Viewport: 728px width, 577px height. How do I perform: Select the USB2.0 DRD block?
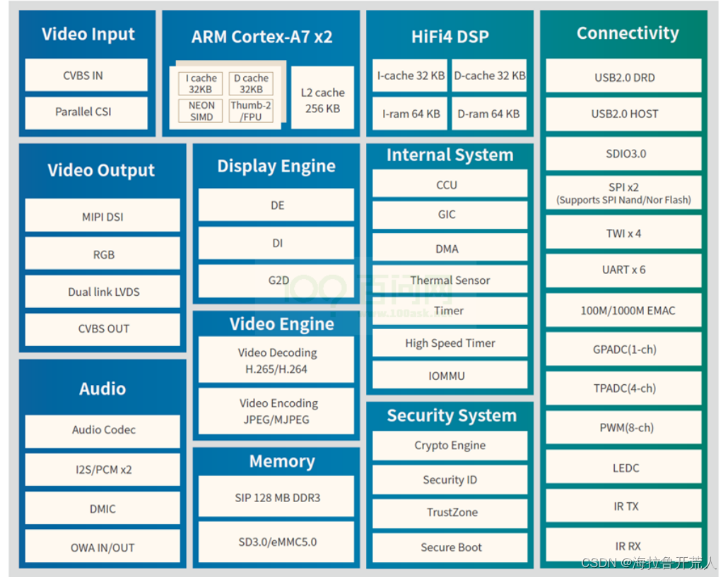[x=624, y=76]
